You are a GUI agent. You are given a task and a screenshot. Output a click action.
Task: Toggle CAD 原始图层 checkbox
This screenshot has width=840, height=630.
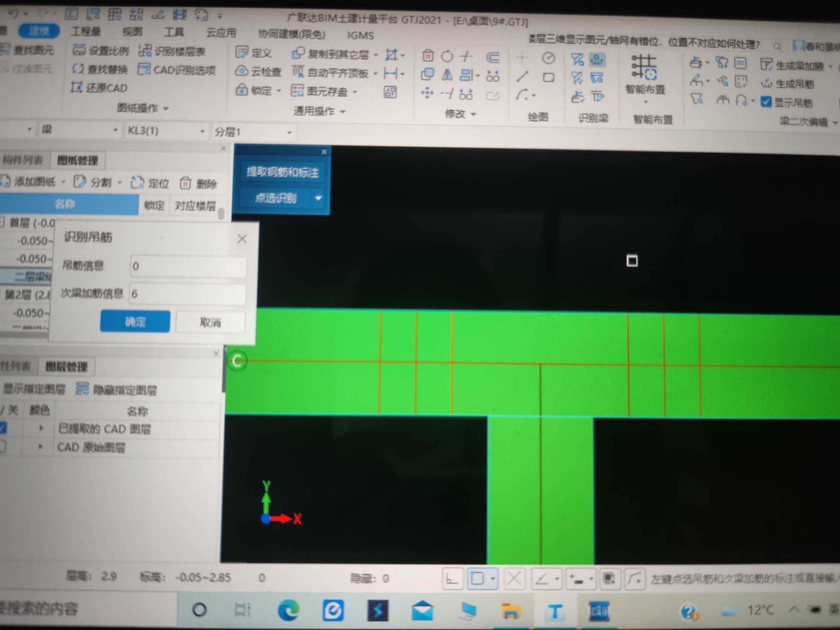click(x=2, y=446)
